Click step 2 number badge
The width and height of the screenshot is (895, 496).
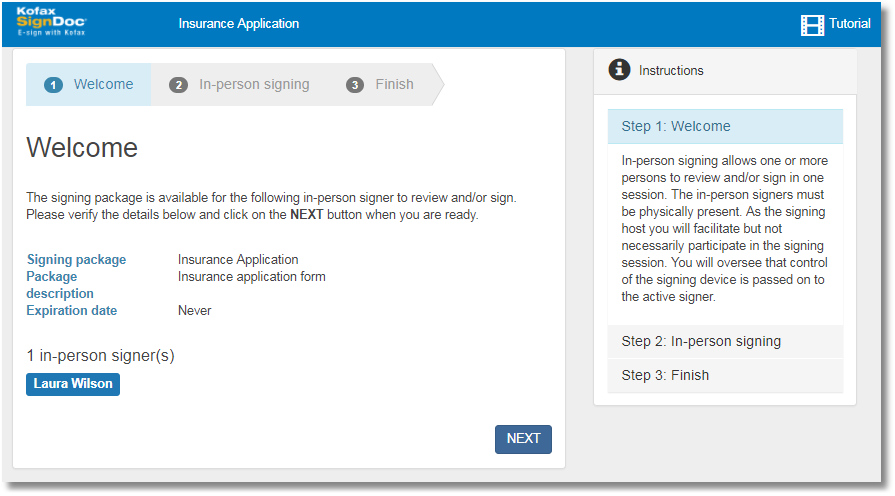[x=178, y=85]
